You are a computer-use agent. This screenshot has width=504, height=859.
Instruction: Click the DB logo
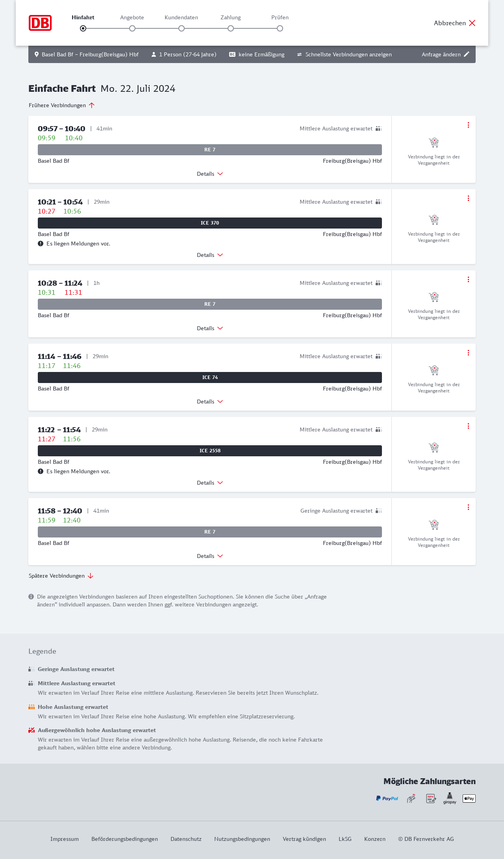tap(40, 23)
